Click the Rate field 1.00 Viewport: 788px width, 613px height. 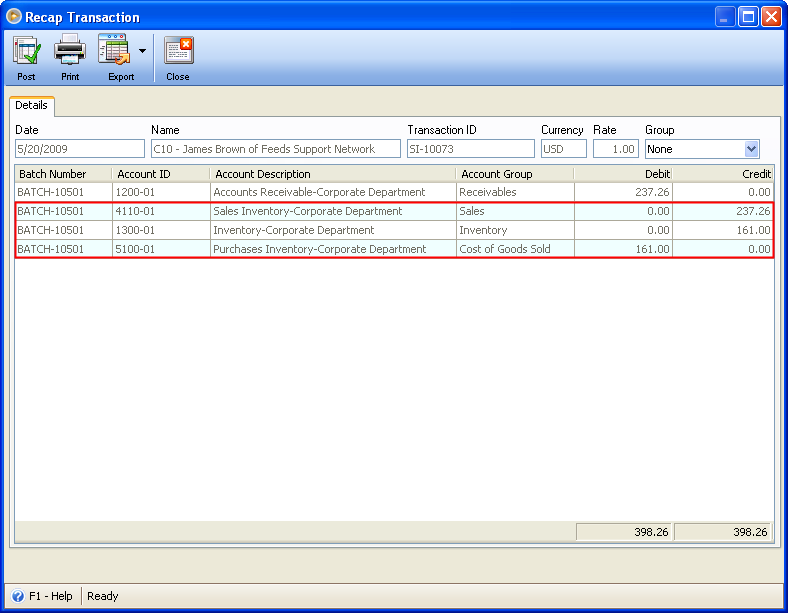(x=616, y=149)
